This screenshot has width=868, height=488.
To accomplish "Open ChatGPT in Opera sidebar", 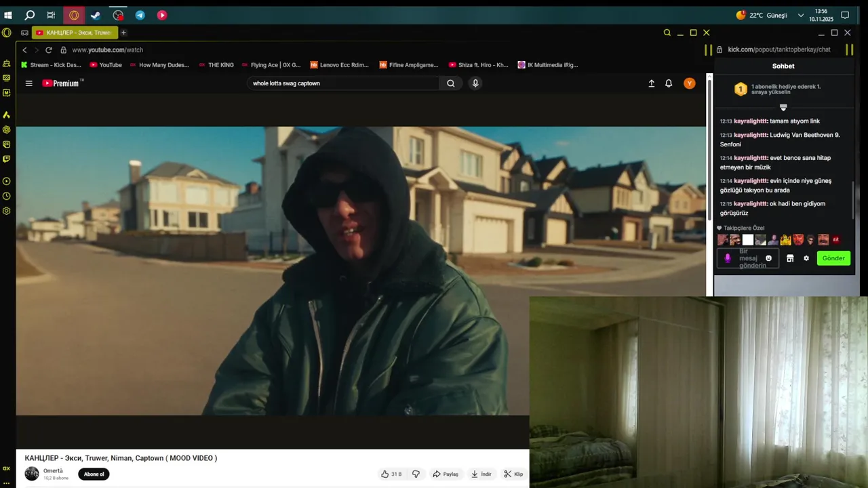I will coord(6,129).
